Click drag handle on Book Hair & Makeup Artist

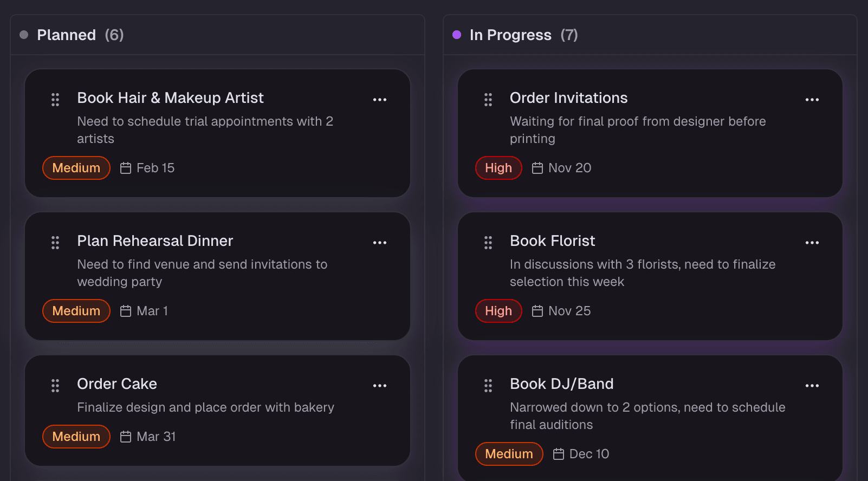(x=55, y=100)
